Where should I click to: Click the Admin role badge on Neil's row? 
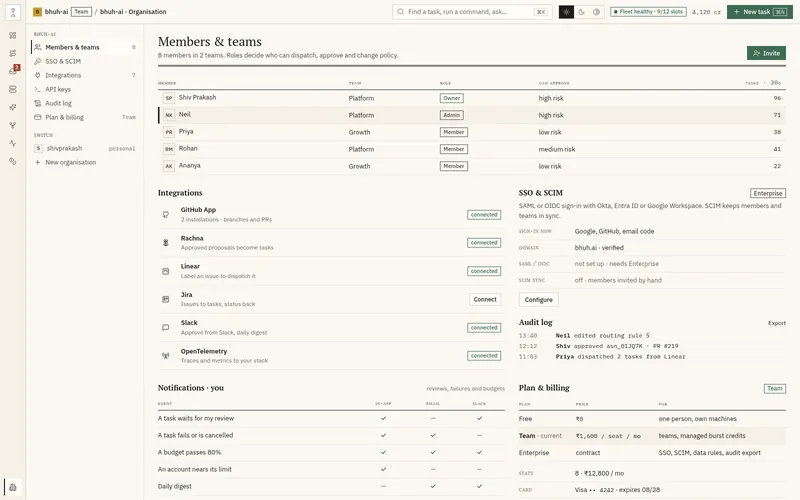pos(452,115)
